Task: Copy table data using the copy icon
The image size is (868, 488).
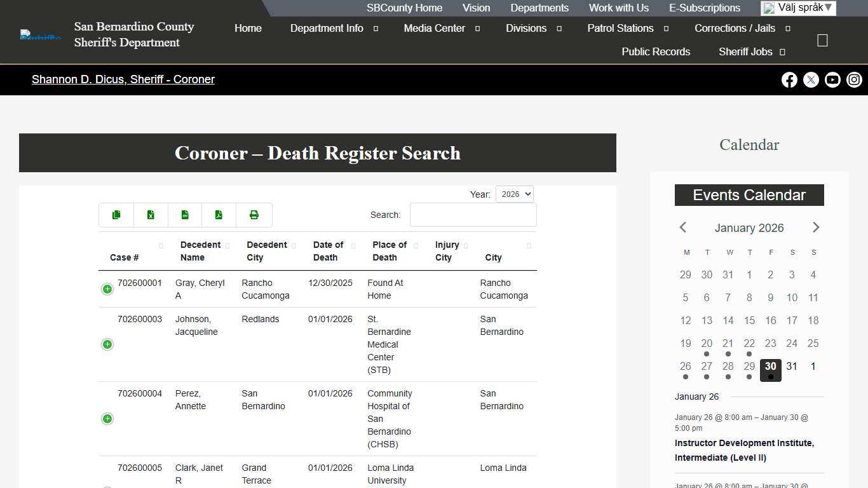Action: (116, 215)
